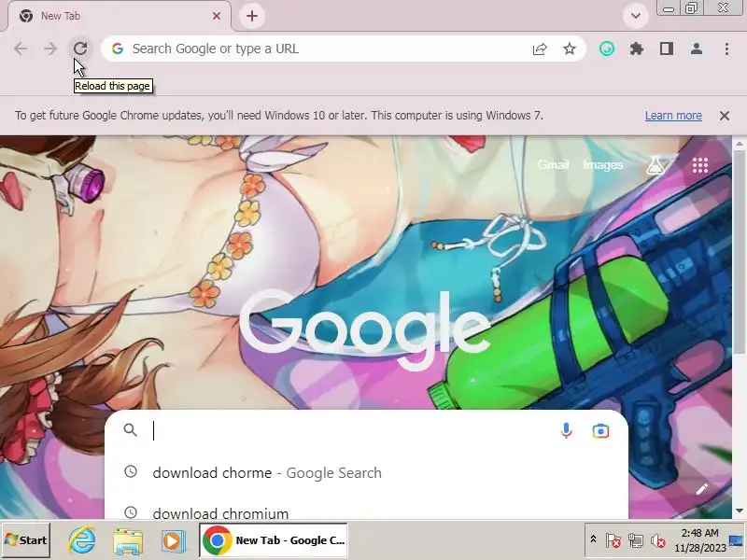This screenshot has width=747, height=560.
Task: Close the New Tab tab
Action: 217,16
